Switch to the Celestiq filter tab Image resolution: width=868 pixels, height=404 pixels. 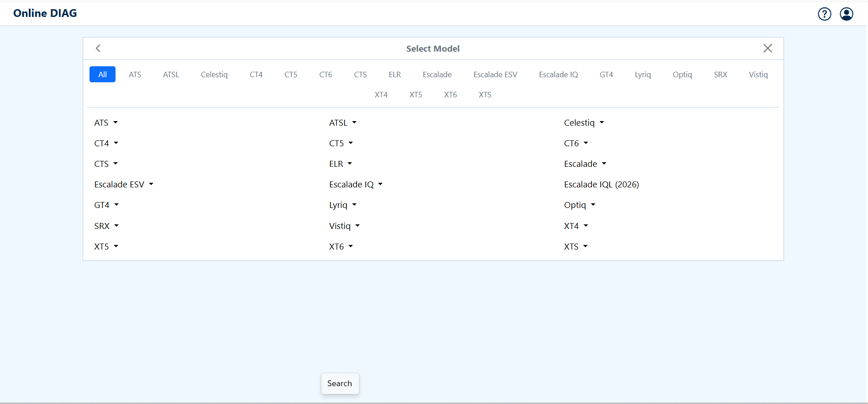tap(214, 74)
